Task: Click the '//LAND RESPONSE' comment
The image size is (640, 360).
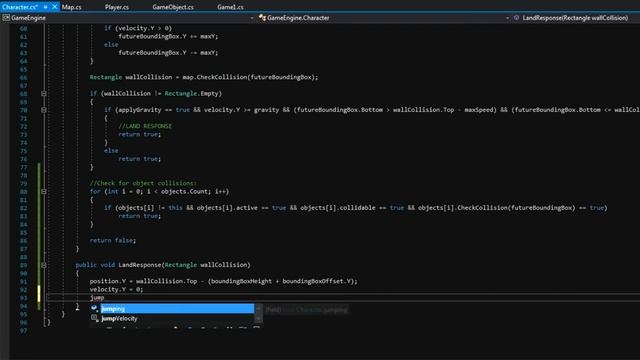Action: coord(145,126)
